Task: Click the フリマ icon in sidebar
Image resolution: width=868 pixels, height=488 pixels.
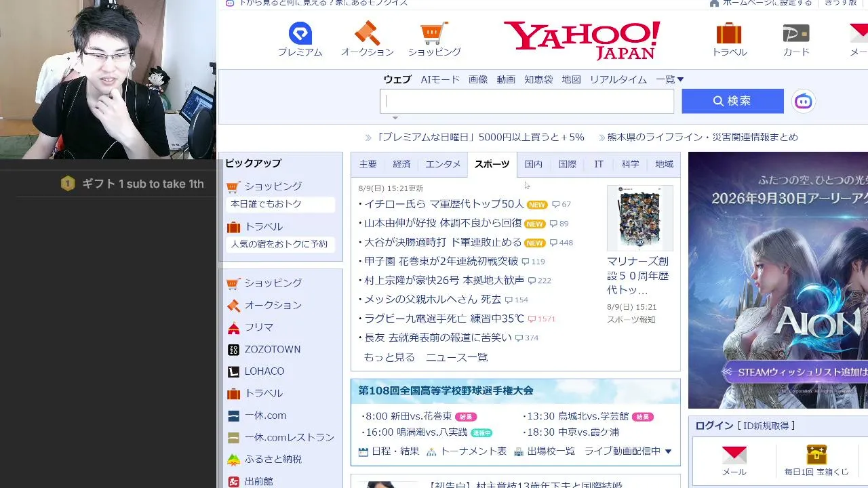Action: point(233,327)
